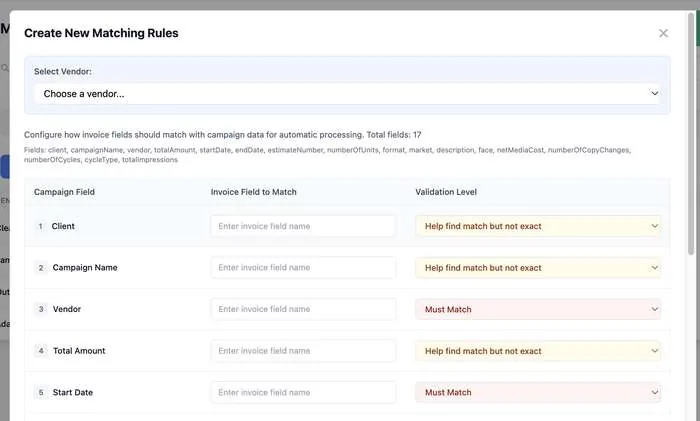The width and height of the screenshot is (700, 421).
Task: Click the Vendor field label in row 3
Action: coord(67,309)
